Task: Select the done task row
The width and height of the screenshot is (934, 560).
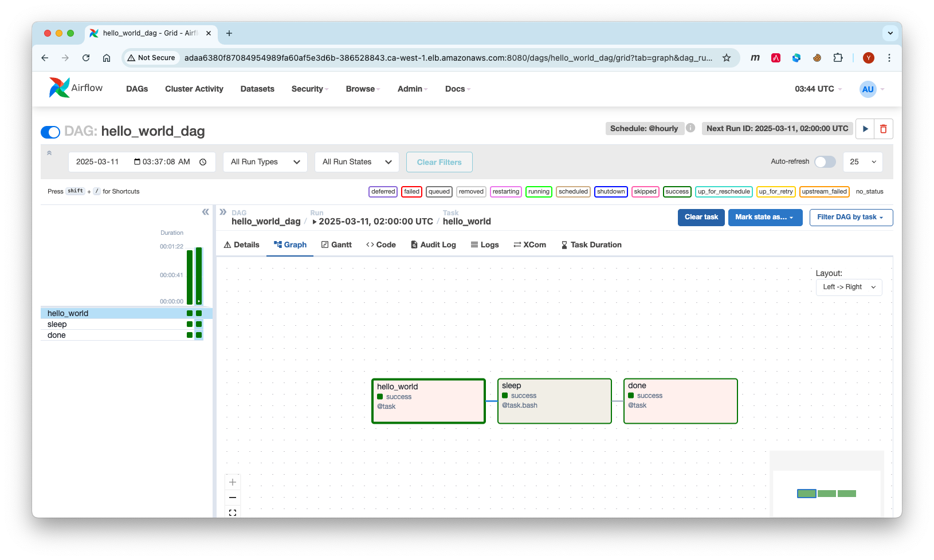Action: click(127, 335)
